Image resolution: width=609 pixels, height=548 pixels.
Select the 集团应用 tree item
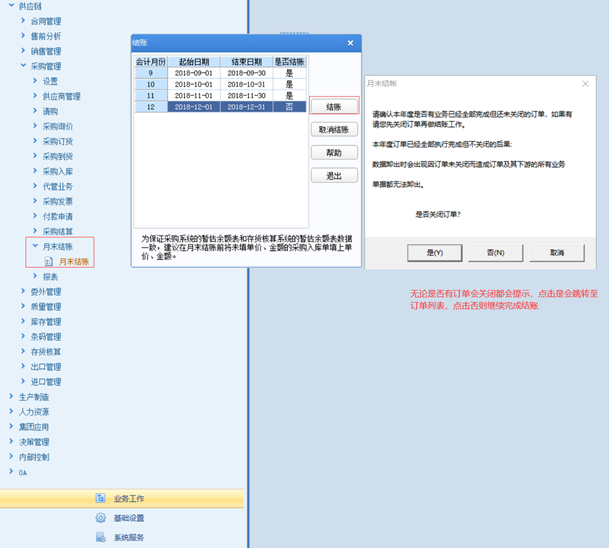(x=34, y=427)
